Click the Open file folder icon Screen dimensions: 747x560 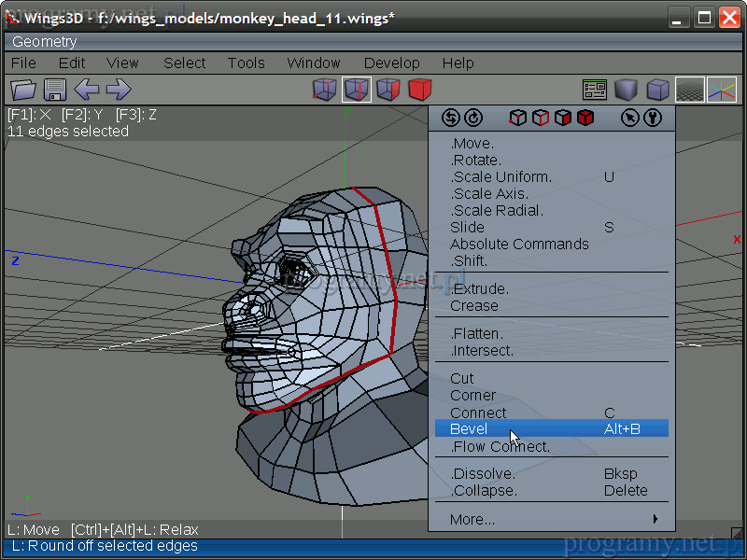(23, 90)
